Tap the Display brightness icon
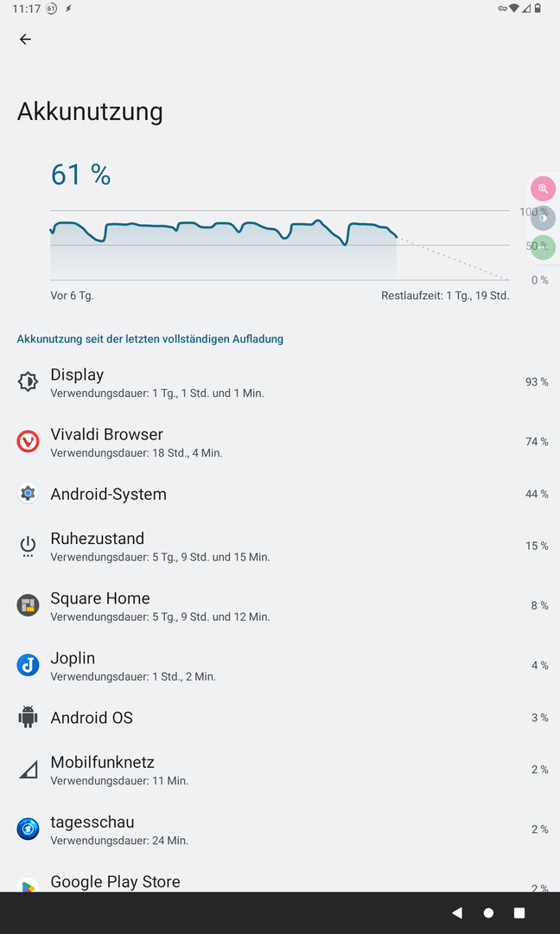This screenshot has height=934, width=560. [x=28, y=381]
